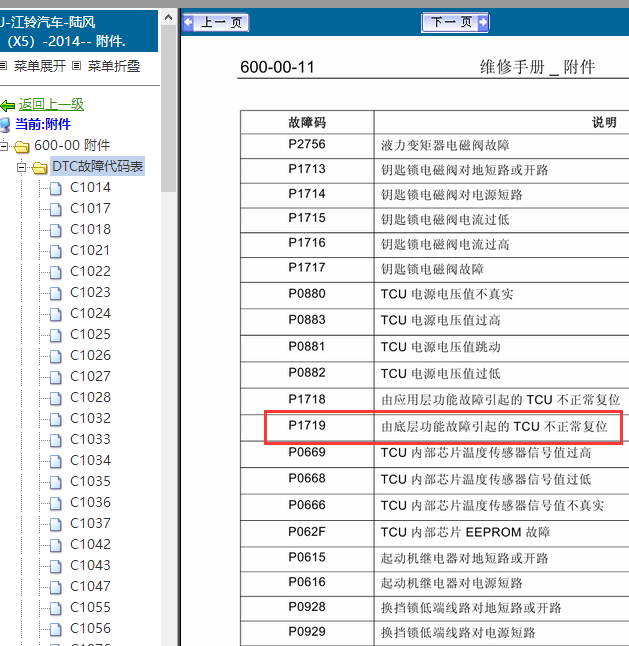
Task: Open the C1021 document icon
Action: 56,251
